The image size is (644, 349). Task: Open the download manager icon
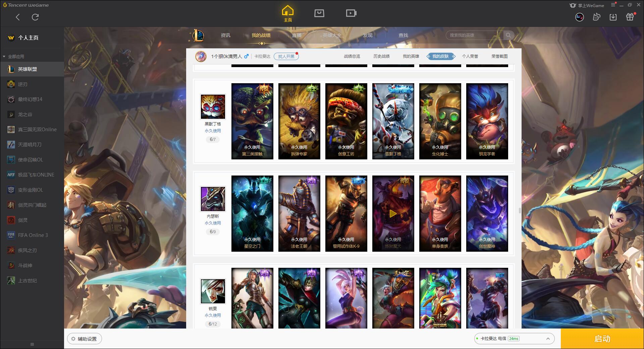tap(613, 17)
